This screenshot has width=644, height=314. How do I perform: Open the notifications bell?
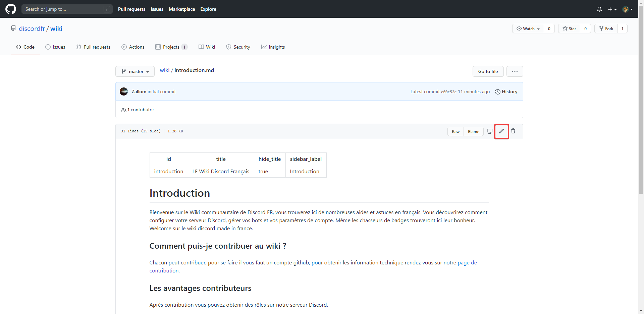599,9
